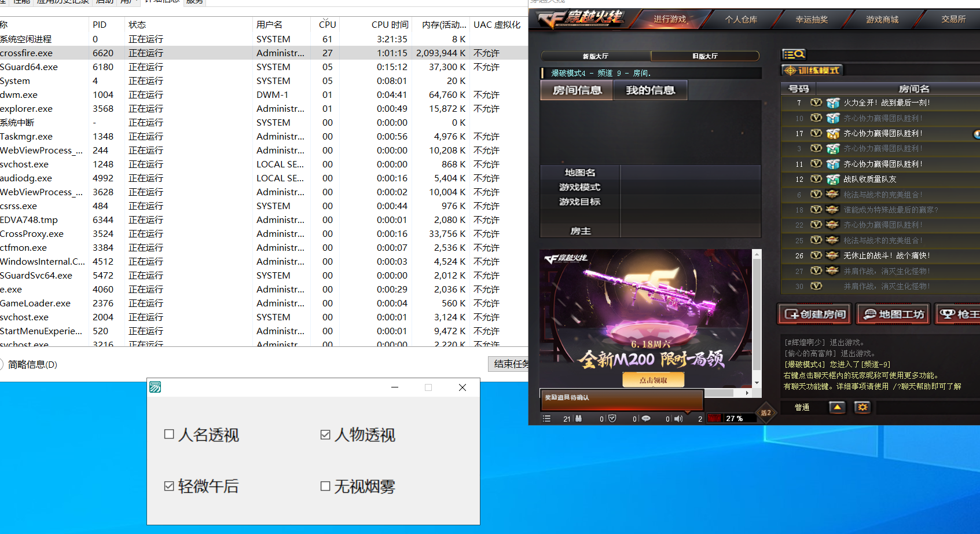Viewport: 980px width, 534px height.
Task: Open the chat message bubble icon
Action: tap(646, 418)
